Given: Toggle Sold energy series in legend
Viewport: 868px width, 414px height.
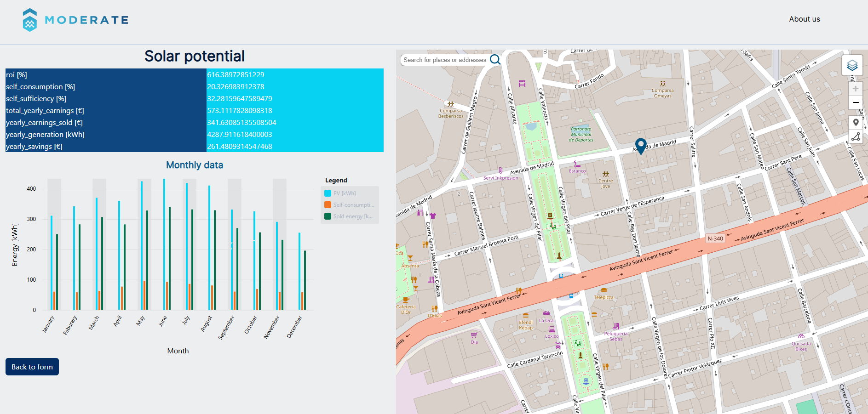Looking at the screenshot, I should pos(349,216).
